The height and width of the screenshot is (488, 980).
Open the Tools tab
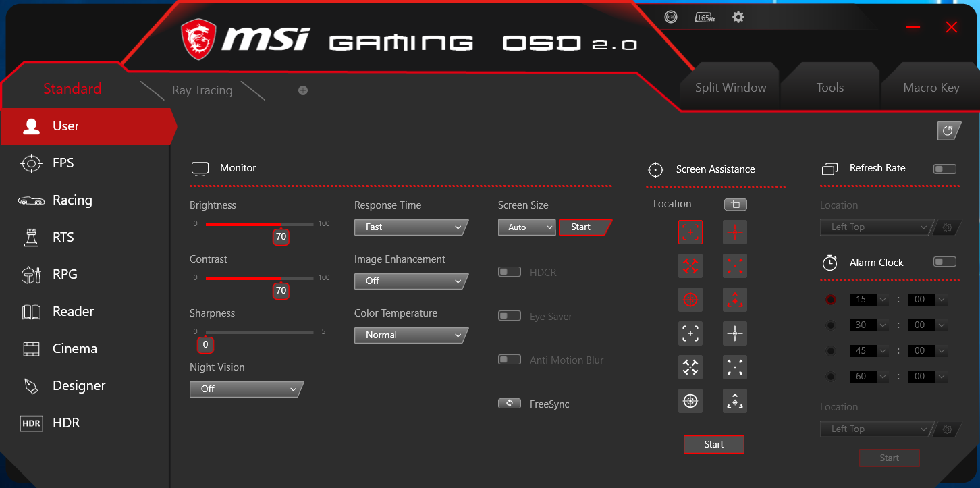pyautogui.click(x=829, y=88)
